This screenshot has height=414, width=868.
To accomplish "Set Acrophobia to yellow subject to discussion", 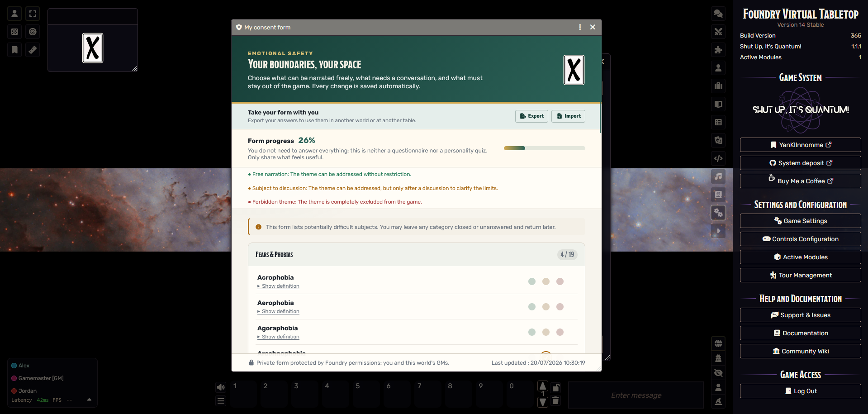I will coord(546,281).
